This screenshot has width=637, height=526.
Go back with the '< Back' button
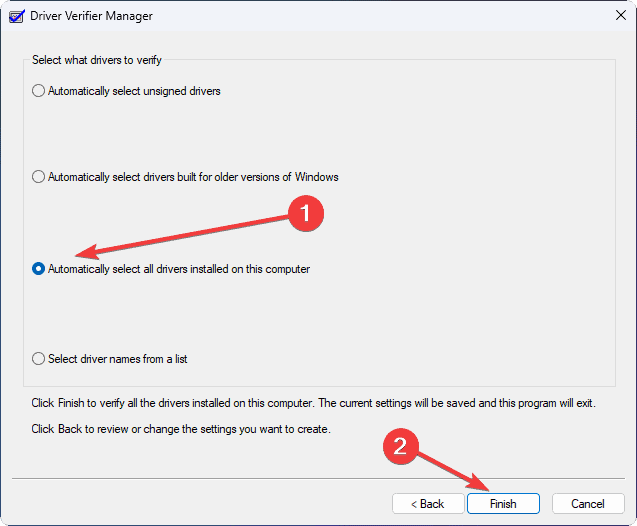pos(428,504)
